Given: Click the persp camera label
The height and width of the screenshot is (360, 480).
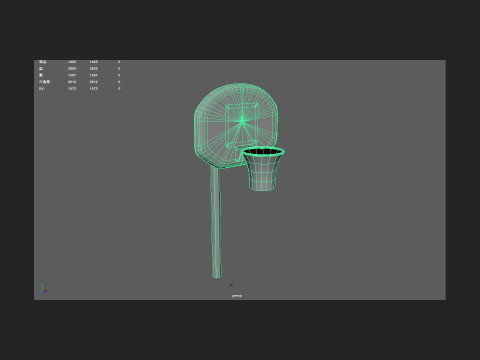Looking at the screenshot, I should pyautogui.click(x=237, y=296).
